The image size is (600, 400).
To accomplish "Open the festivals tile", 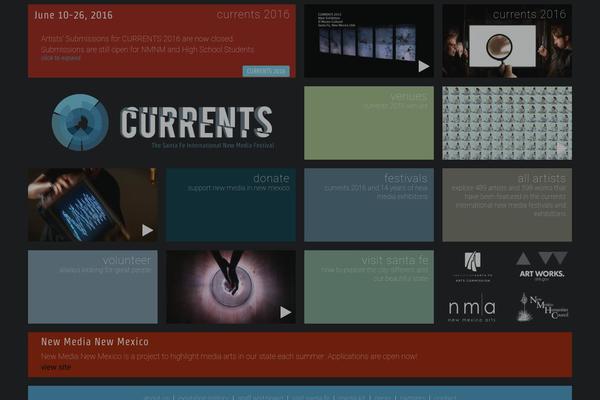I will pyautogui.click(x=369, y=205).
